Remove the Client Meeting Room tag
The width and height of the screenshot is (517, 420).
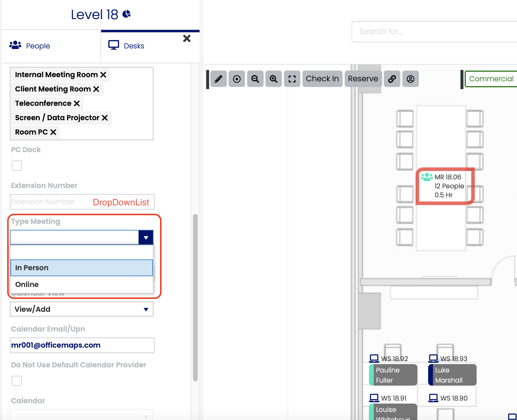pyautogui.click(x=96, y=89)
